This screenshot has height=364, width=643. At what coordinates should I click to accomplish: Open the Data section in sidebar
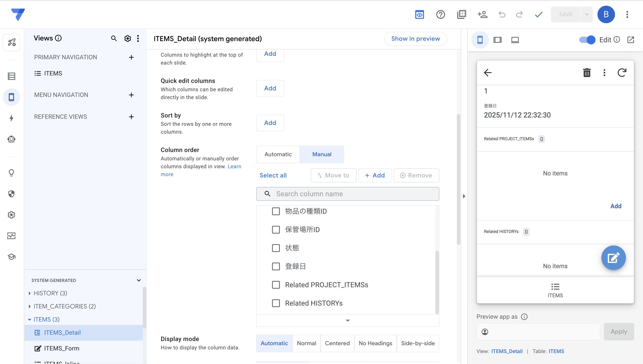11,76
